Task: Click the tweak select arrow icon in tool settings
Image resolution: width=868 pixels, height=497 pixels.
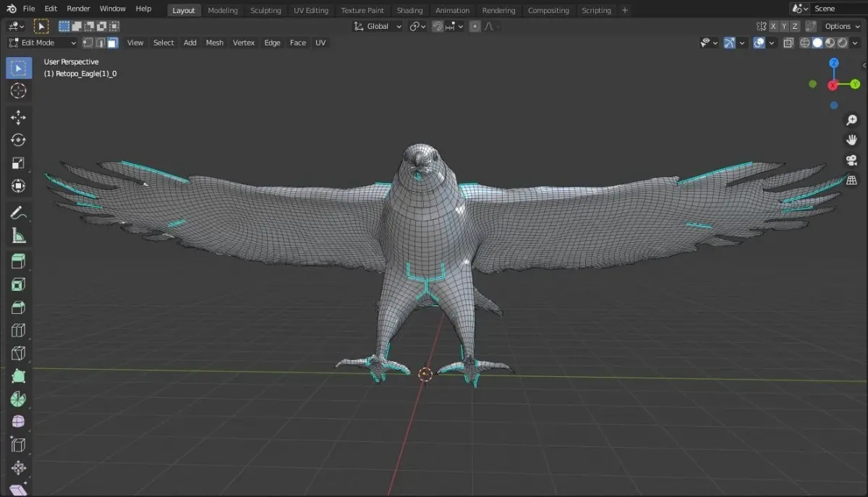Action: point(41,26)
